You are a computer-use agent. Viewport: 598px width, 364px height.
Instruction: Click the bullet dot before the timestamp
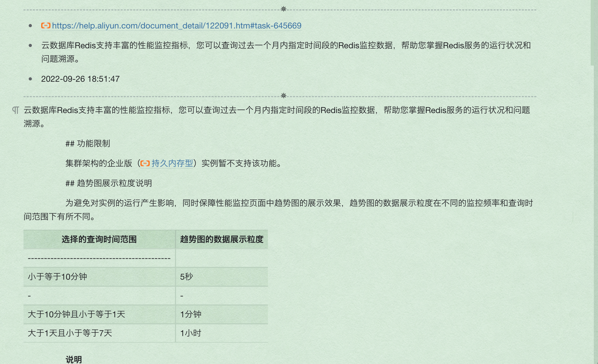pyautogui.click(x=30, y=79)
